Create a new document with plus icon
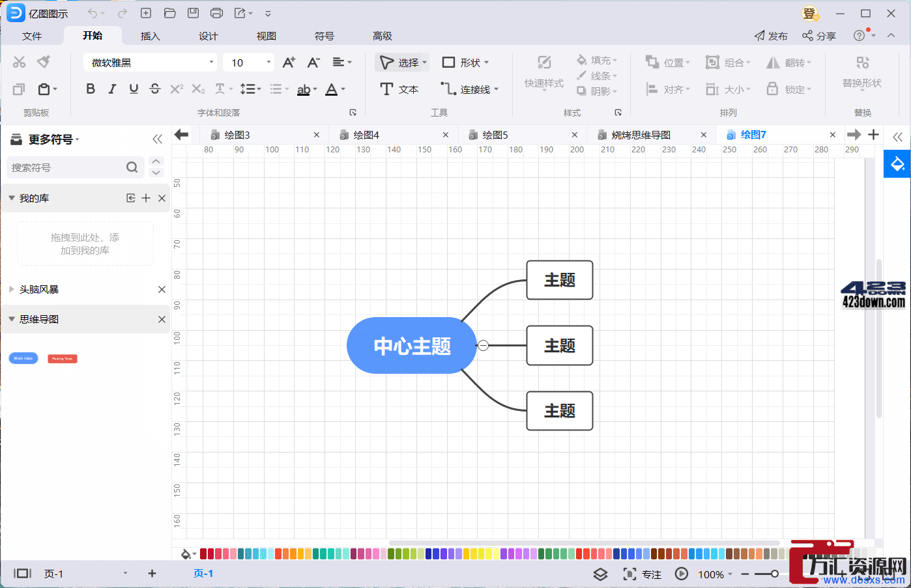Viewport: 911px width, 588px height. pos(146,13)
